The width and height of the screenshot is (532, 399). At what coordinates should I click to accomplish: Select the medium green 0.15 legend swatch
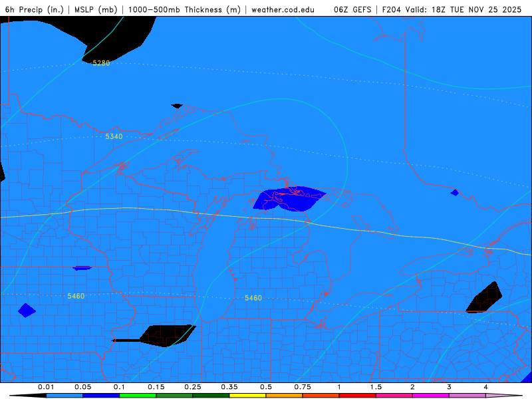(174, 396)
